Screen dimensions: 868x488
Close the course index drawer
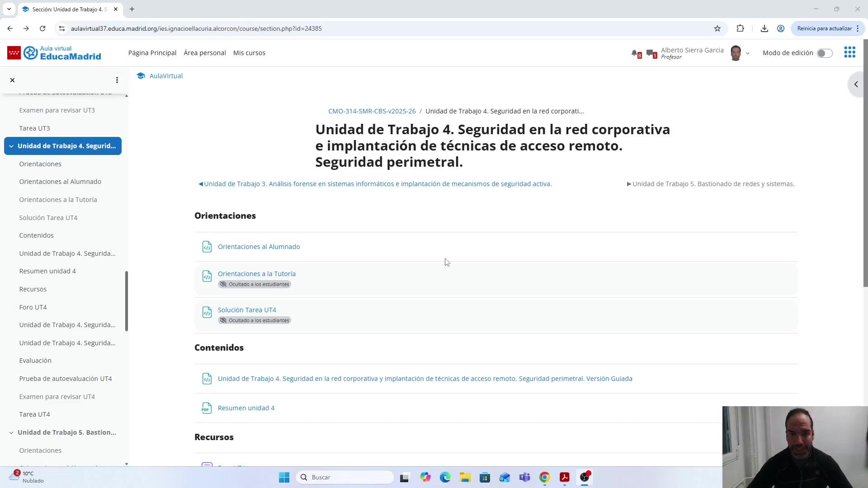[x=13, y=80]
